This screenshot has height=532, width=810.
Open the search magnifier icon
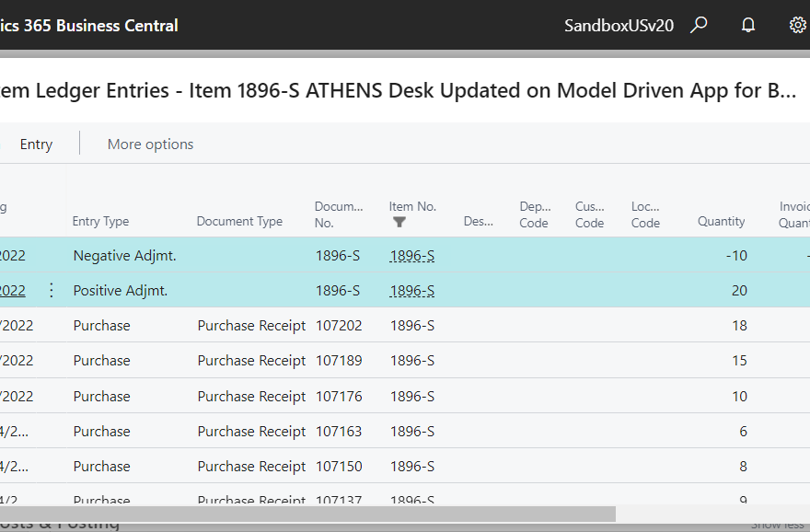click(699, 25)
